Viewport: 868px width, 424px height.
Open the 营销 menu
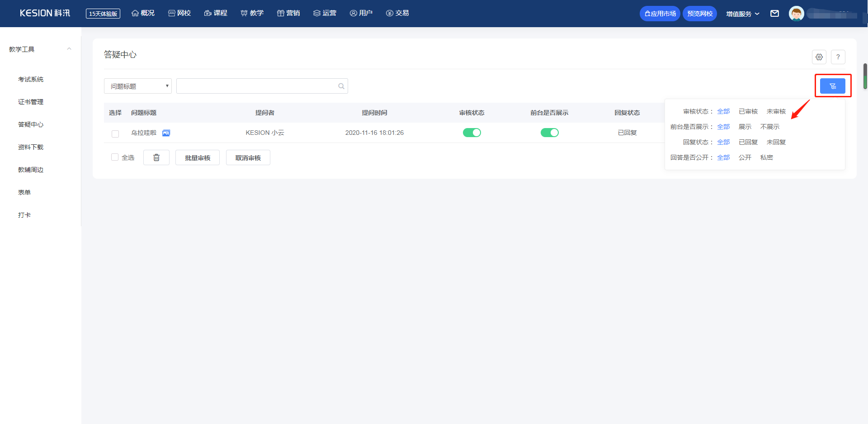(x=288, y=13)
